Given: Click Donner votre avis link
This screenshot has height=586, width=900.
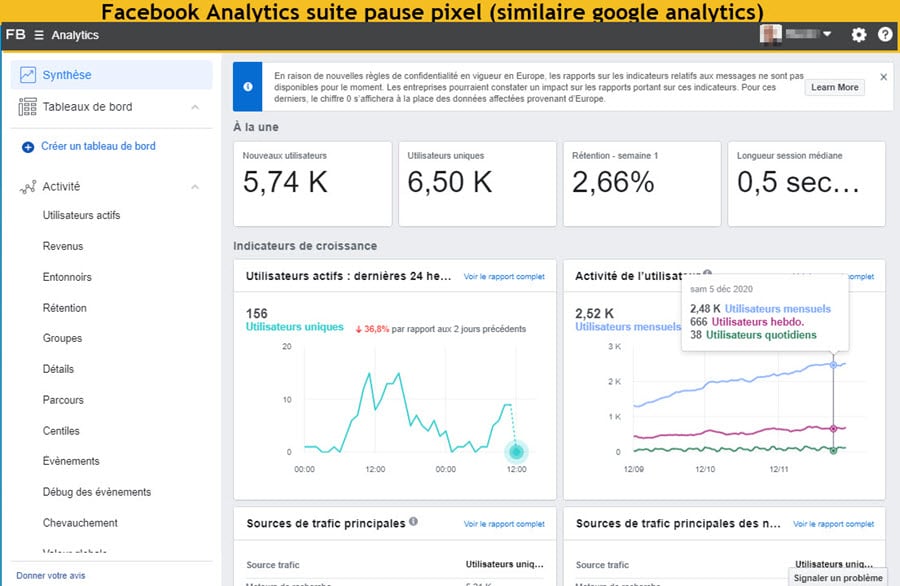Looking at the screenshot, I should pyautogui.click(x=51, y=575).
